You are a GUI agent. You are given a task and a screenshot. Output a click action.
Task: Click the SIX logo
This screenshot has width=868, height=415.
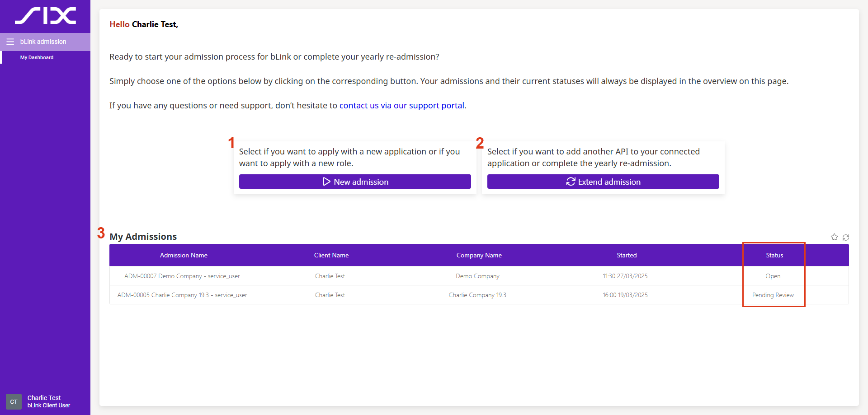45,16
